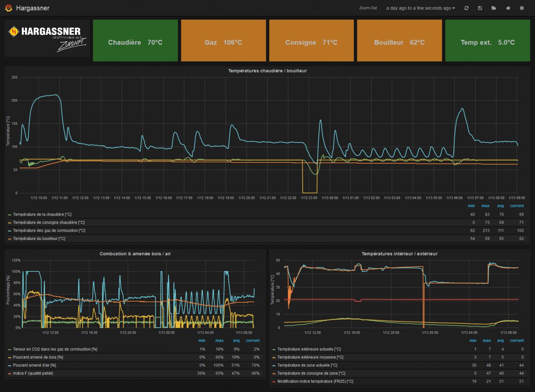535x392 pixels.
Task: Click Zoom Out time range button
Action: (368, 8)
